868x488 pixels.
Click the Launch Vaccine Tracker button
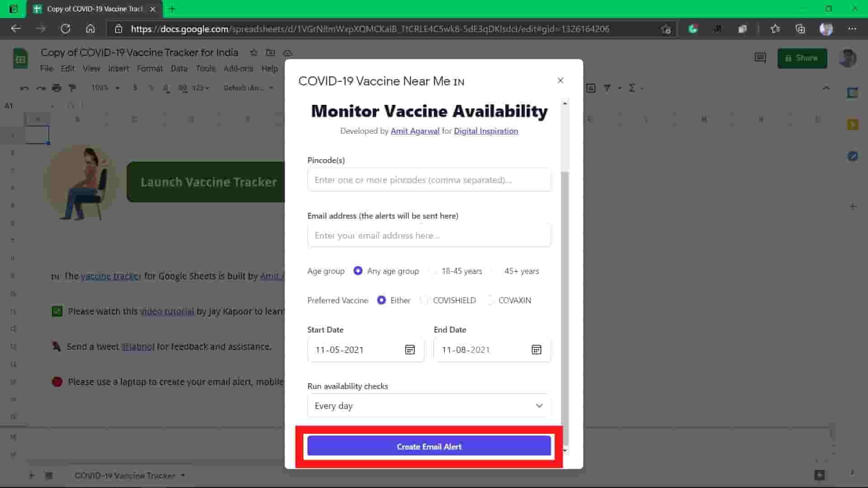[x=206, y=182]
